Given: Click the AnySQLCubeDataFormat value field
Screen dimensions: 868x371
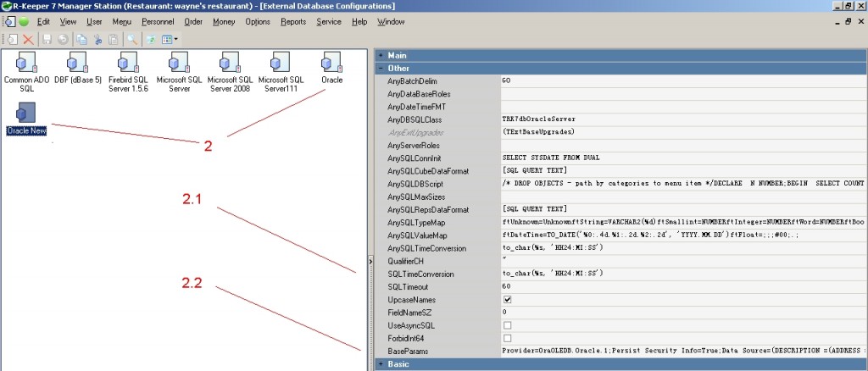Looking at the screenshot, I should tap(684, 171).
